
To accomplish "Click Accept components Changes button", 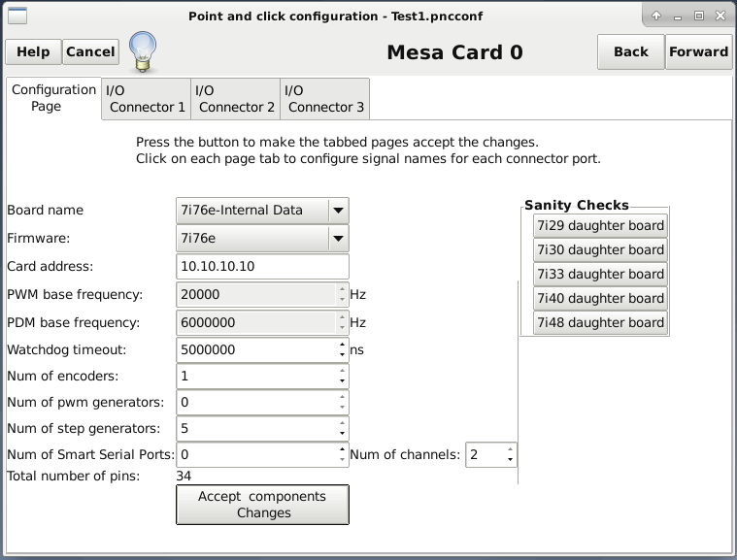I will click(262, 505).
